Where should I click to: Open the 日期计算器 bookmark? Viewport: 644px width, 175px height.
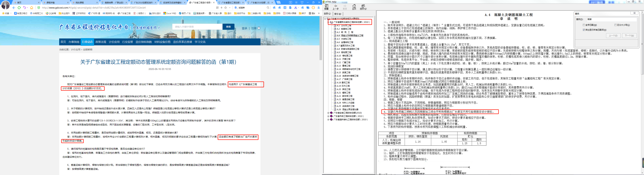click(289, 13)
